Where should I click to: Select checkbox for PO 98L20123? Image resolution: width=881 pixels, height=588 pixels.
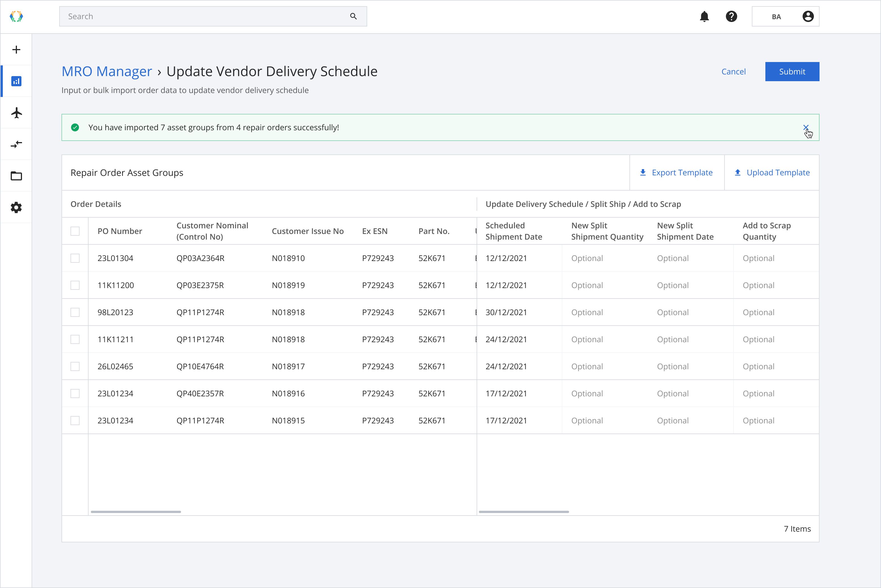pos(75,312)
